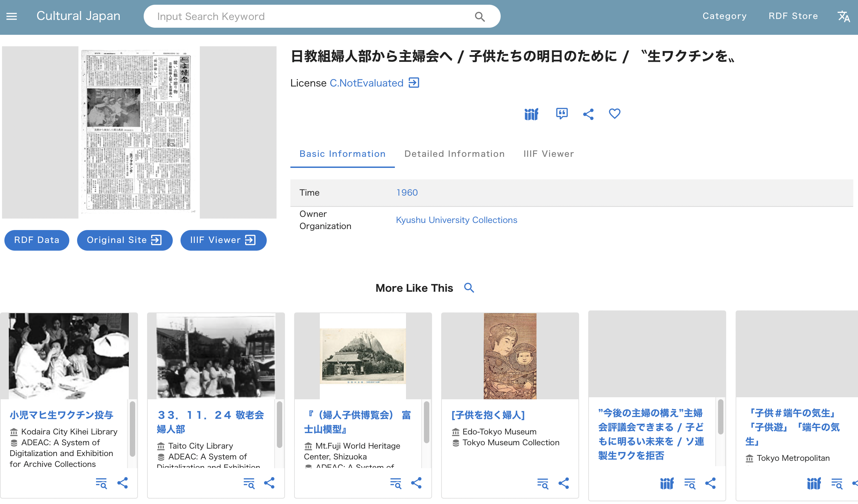Click Mt.Fuji World Heritage Center text
858x504 pixels.
point(352,451)
